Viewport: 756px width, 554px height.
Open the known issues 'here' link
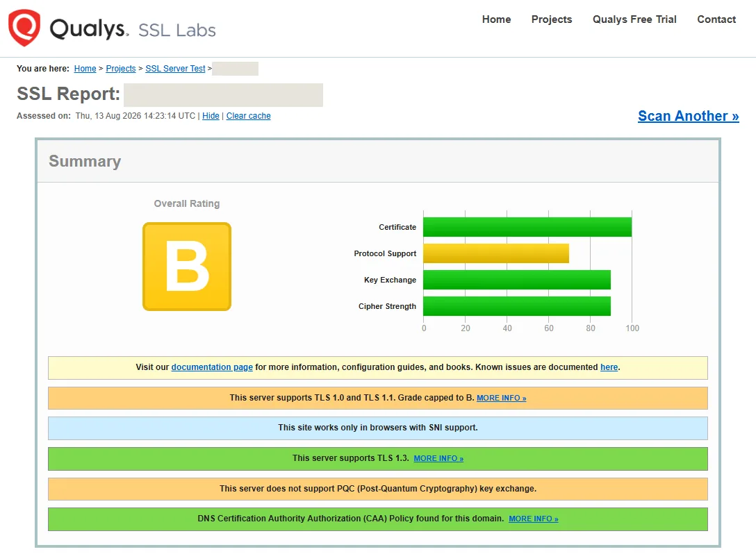[x=609, y=367]
